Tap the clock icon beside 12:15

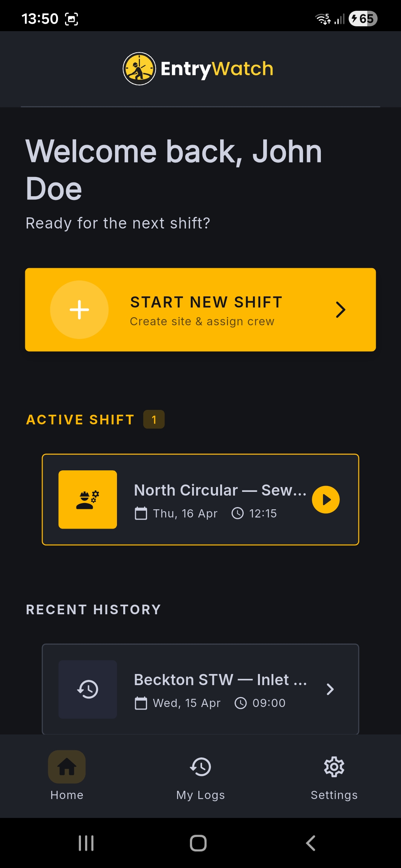coord(238,513)
